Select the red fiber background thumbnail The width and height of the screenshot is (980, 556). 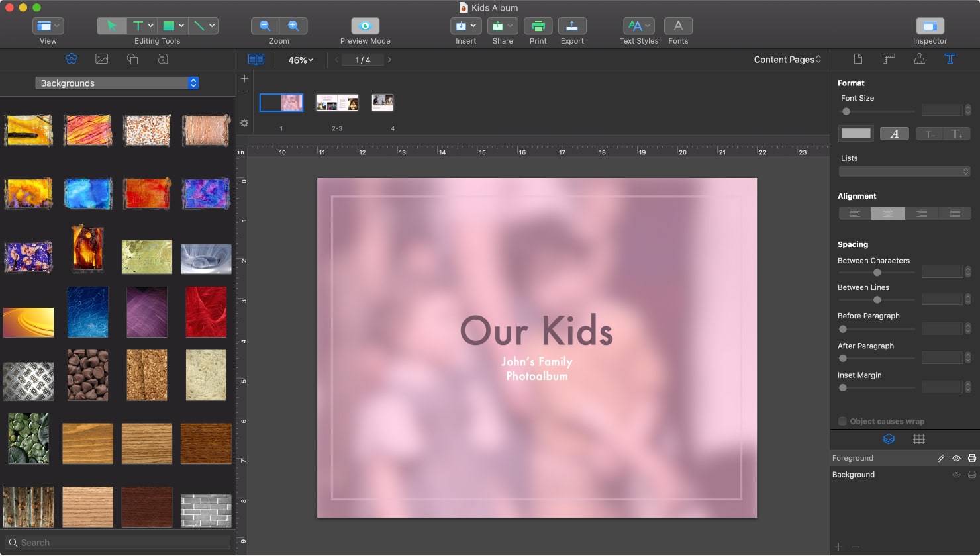[x=206, y=312]
